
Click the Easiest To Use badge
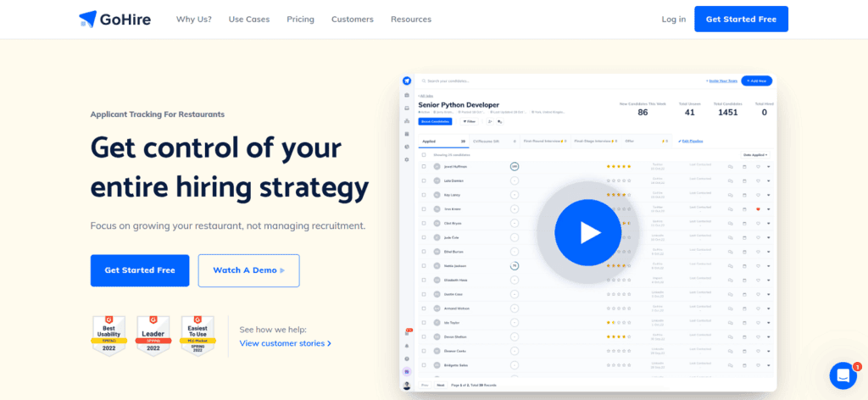pos(198,336)
